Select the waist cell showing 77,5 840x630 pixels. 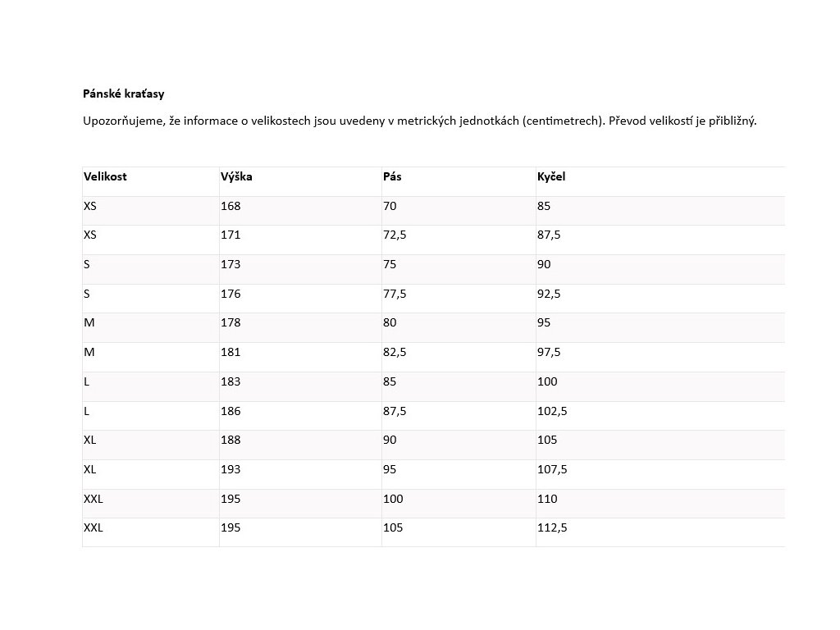pos(395,294)
